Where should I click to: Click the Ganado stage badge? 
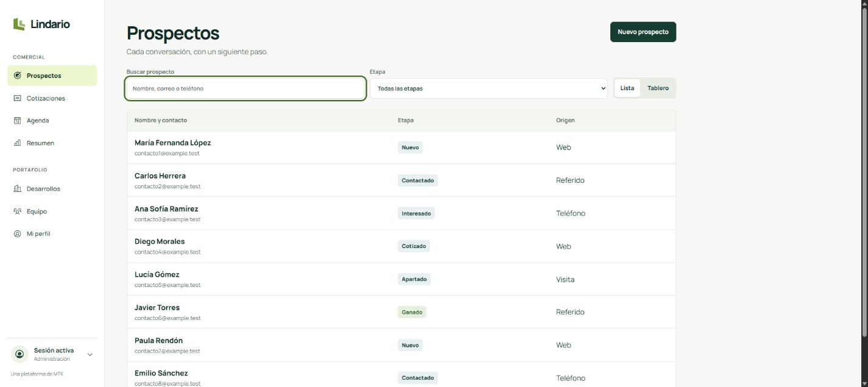412,312
